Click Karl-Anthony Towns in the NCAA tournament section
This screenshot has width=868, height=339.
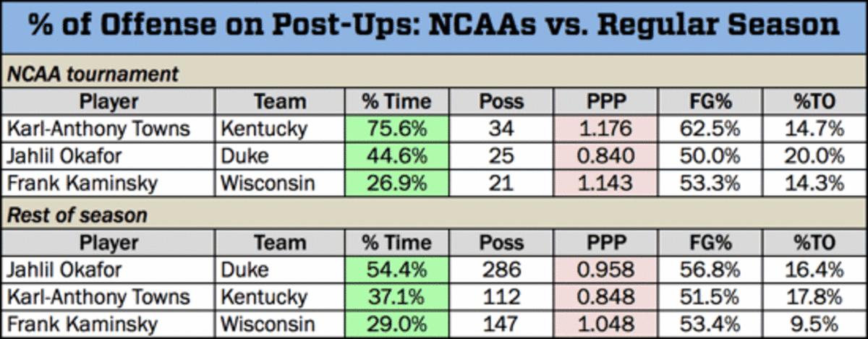[x=98, y=129]
